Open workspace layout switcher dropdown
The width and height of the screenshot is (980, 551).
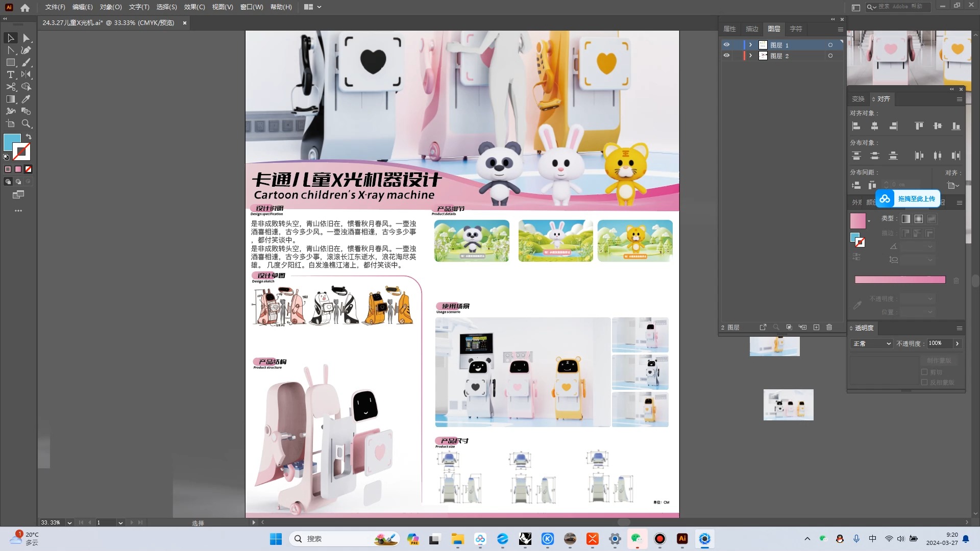tap(313, 7)
